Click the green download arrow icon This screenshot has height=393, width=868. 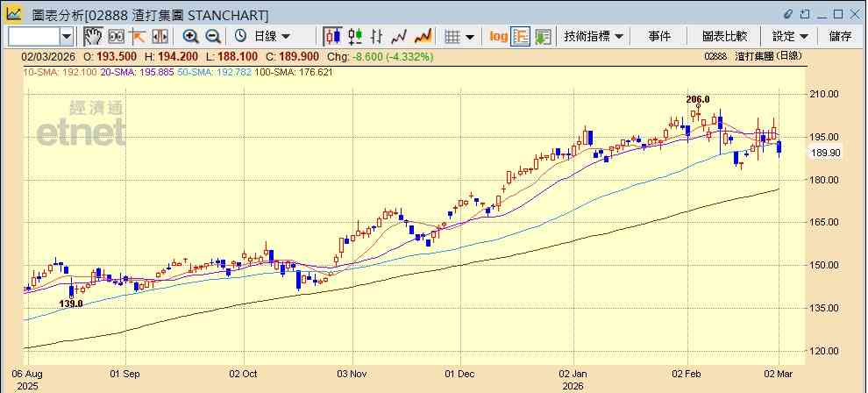[543, 37]
